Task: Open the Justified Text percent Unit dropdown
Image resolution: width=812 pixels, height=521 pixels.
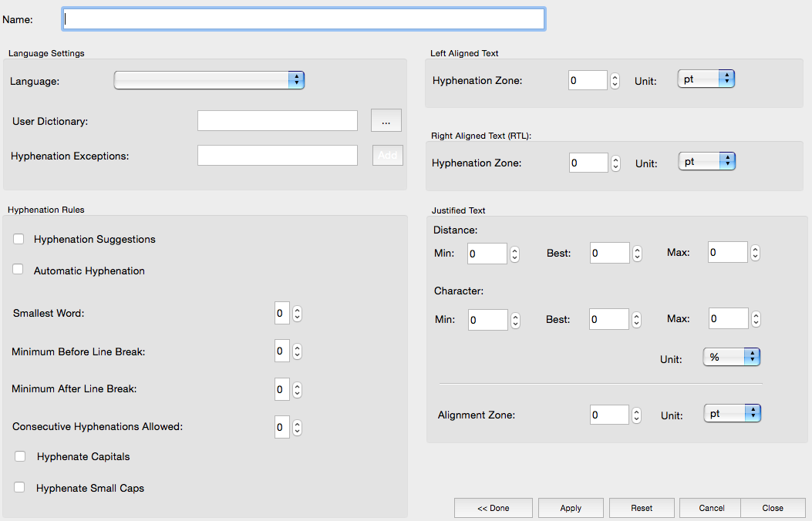Action: tap(731, 357)
